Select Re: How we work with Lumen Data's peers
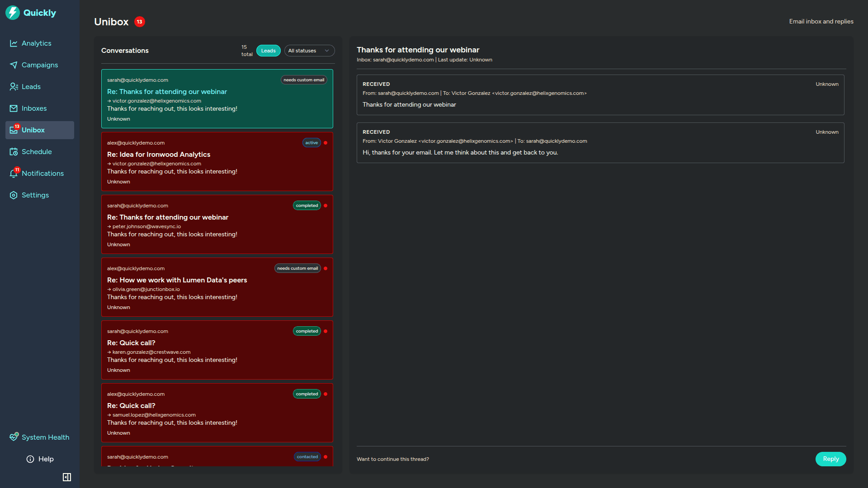 point(217,287)
